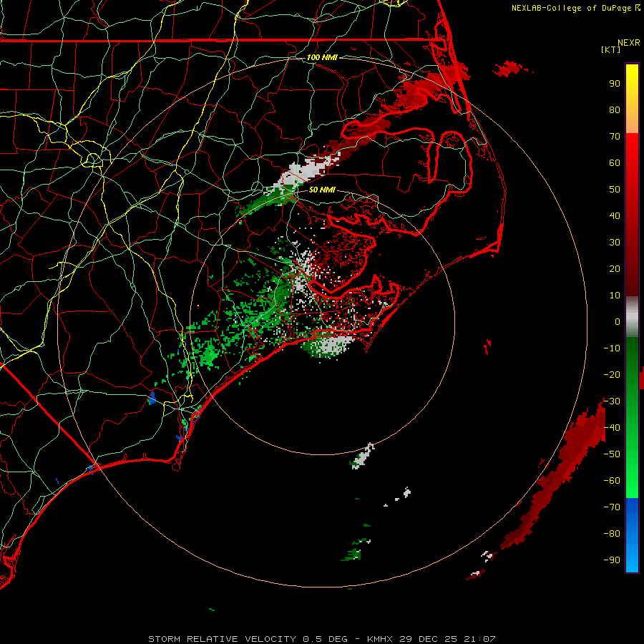Click the 0.5 DEG elevation text in the caption
The image size is (644, 644).
click(x=326, y=639)
